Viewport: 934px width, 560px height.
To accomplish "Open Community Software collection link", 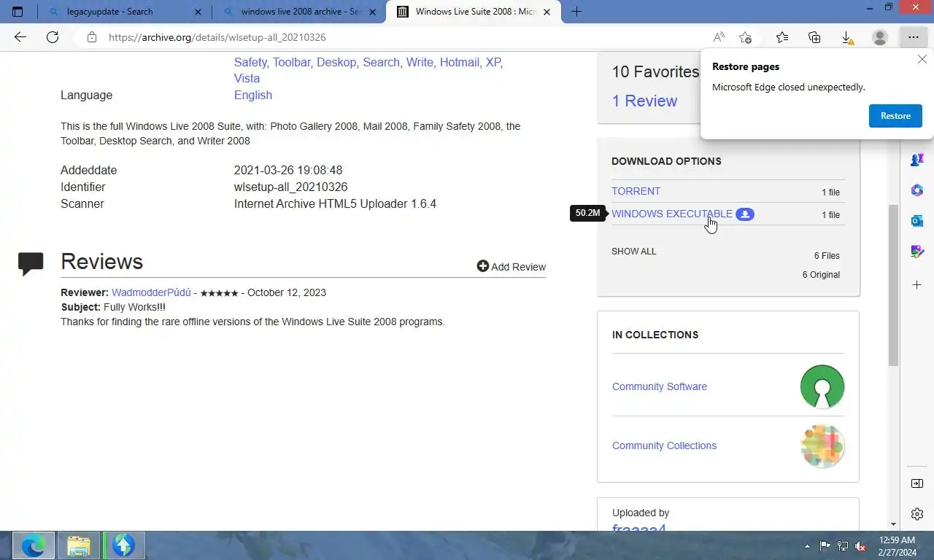I will 660,386.
